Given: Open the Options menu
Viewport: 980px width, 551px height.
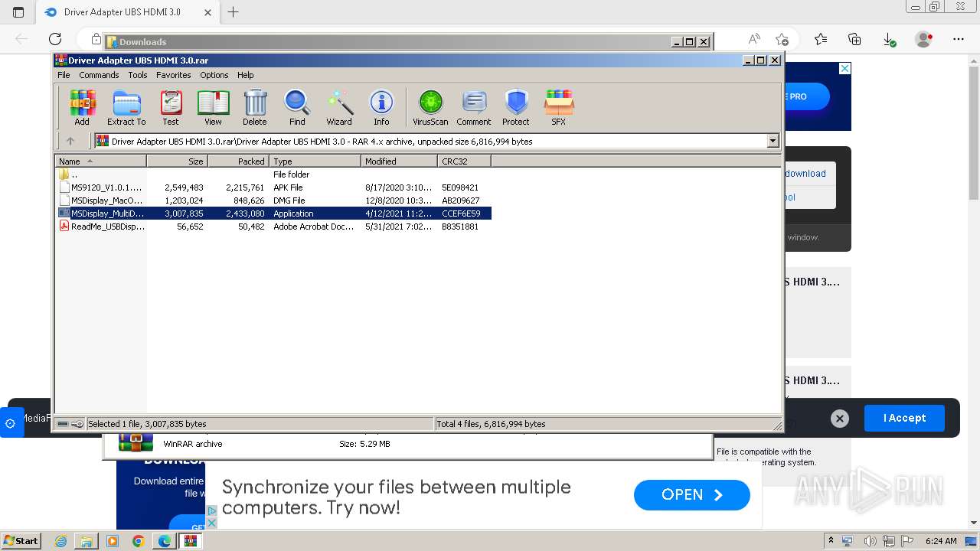Looking at the screenshot, I should pyautogui.click(x=214, y=75).
